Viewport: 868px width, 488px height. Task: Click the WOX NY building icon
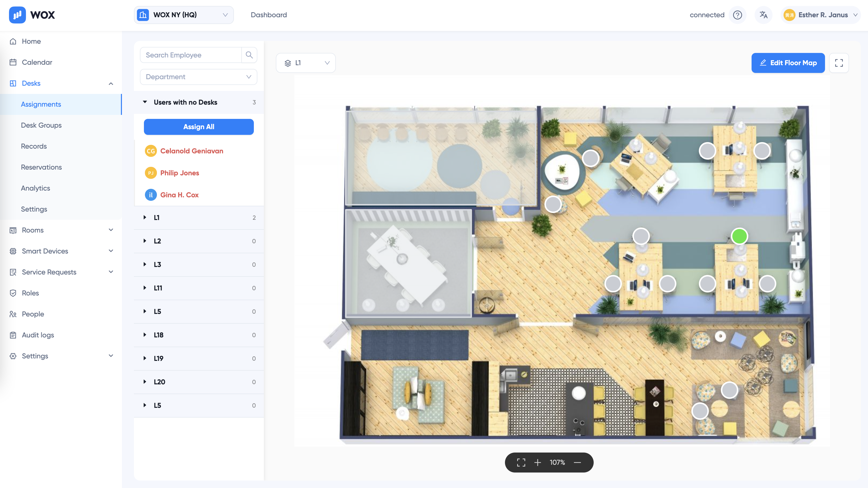point(143,15)
